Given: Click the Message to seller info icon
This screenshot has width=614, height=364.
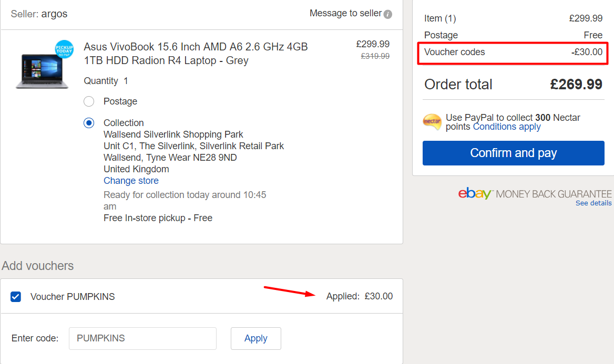Looking at the screenshot, I should pyautogui.click(x=387, y=15).
